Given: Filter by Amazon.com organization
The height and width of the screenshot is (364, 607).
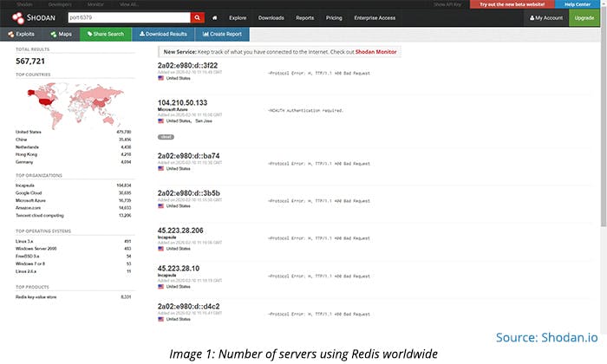Looking at the screenshot, I should (28, 208).
